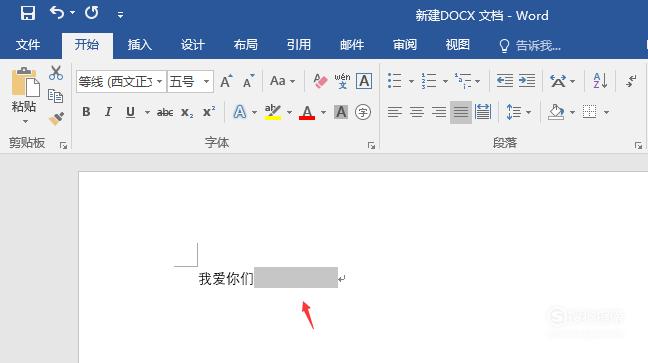The width and height of the screenshot is (648, 363).
Task: Toggle Character Shading icon
Action: pos(341,112)
